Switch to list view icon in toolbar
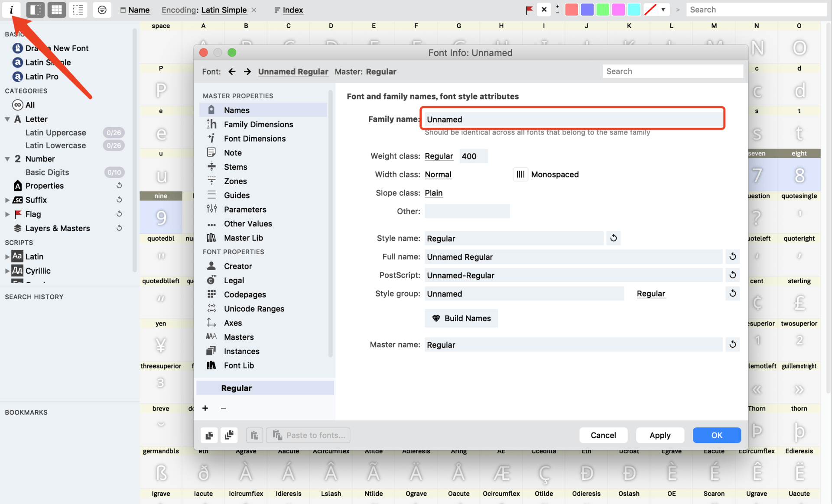Screen dimensions: 832x504 point(78,10)
